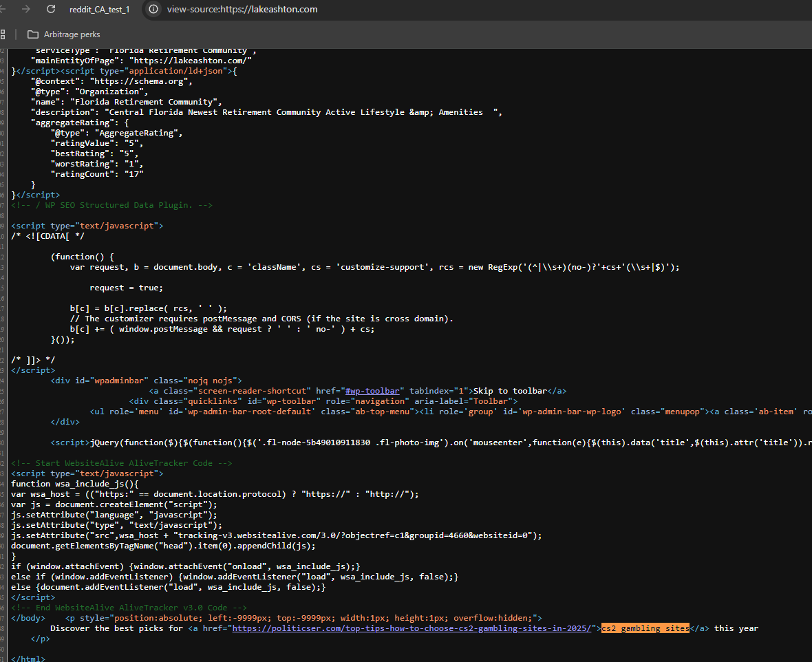Click the mainEntityOfPage URL value
The image size is (812, 662).
[x=191, y=61]
